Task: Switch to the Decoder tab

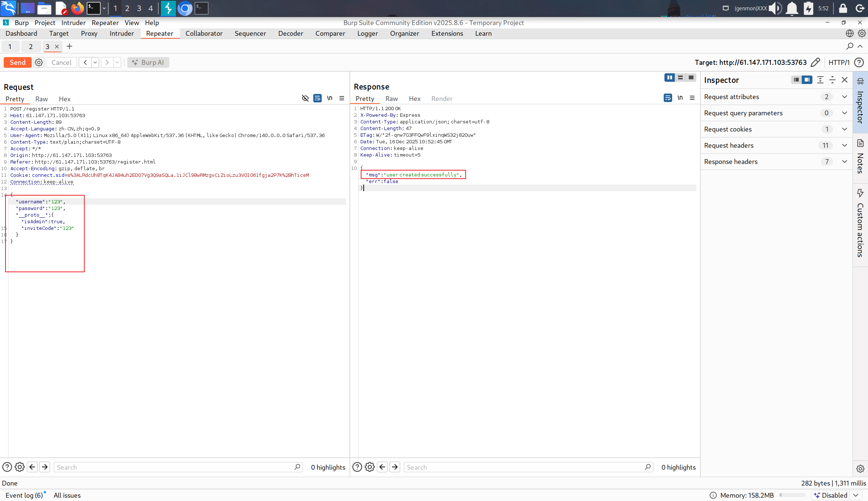Action: [290, 34]
